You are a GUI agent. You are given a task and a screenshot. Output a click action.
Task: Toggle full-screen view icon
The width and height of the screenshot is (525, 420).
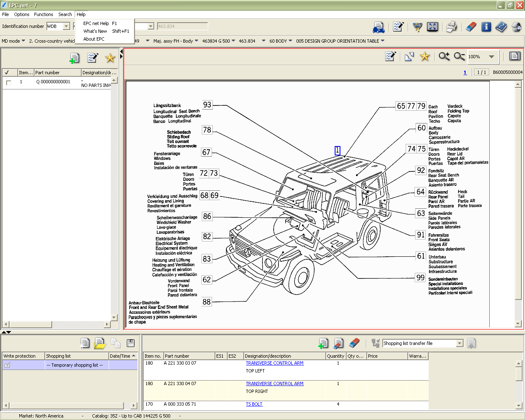point(432,27)
